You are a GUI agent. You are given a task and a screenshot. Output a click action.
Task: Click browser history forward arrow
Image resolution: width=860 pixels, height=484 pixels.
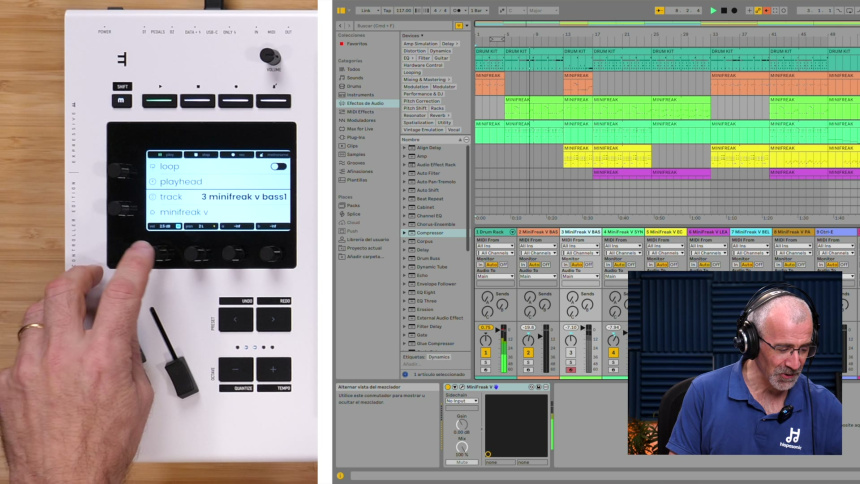(348, 25)
